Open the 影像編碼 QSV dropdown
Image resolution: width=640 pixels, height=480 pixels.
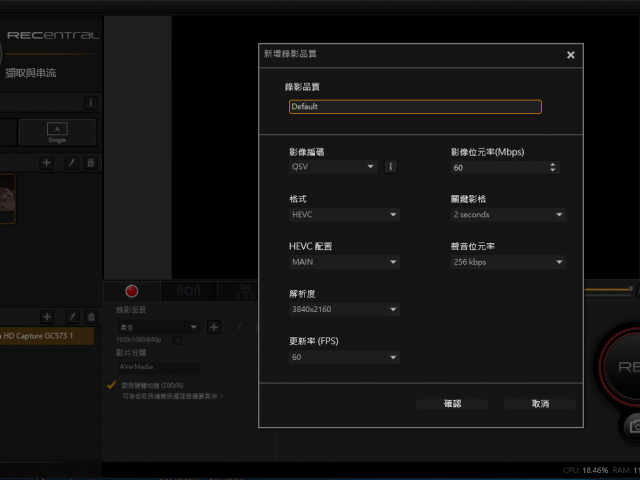point(333,167)
